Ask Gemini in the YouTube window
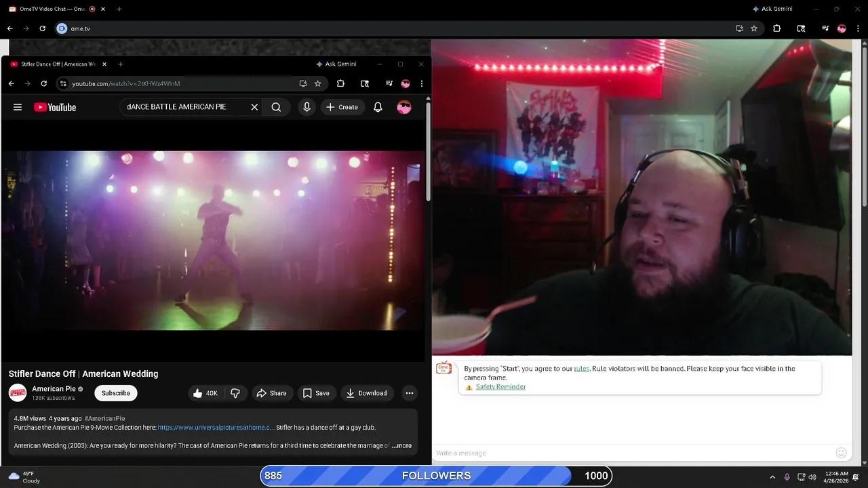 tap(336, 64)
